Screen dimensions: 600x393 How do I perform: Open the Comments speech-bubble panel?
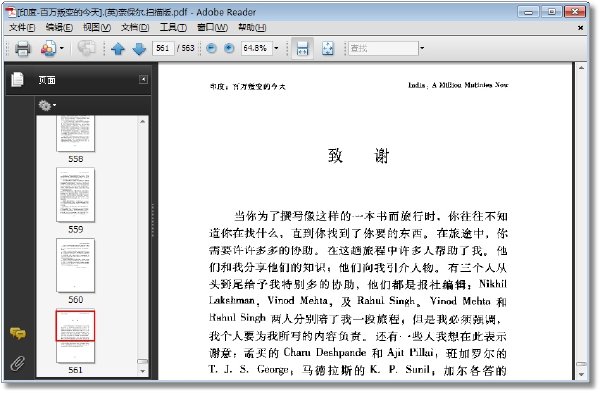pos(18,333)
